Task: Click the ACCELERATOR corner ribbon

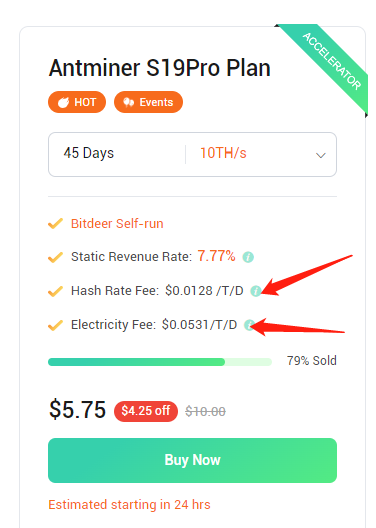Action: point(332,61)
